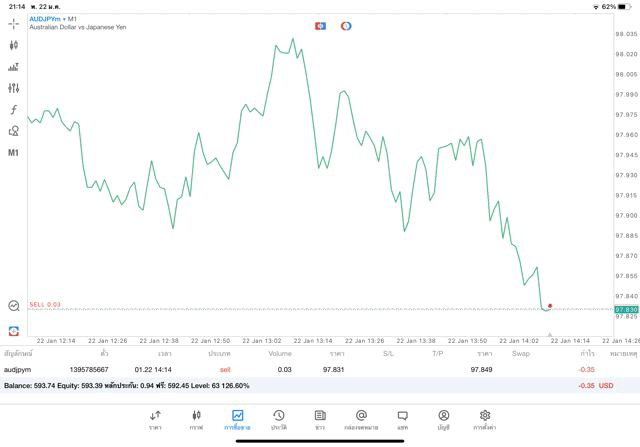The image size is (640, 447).
Task: Change chart type with candlestick icon
Action: click(x=14, y=45)
